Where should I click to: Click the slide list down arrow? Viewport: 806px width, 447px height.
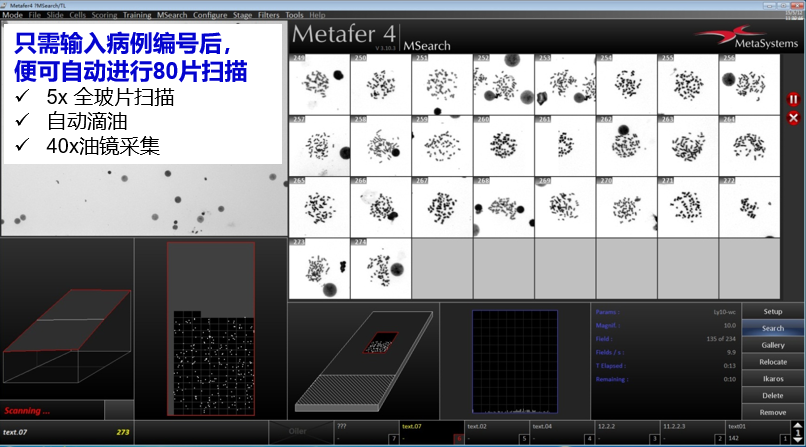pos(798,440)
